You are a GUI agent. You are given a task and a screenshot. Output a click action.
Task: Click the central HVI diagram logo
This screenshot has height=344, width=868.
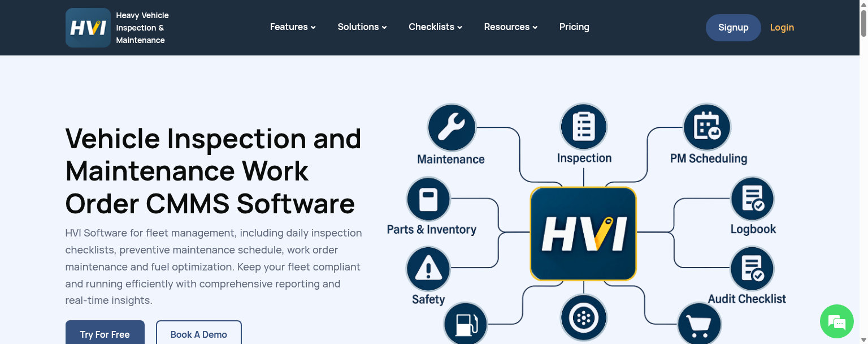[583, 234]
